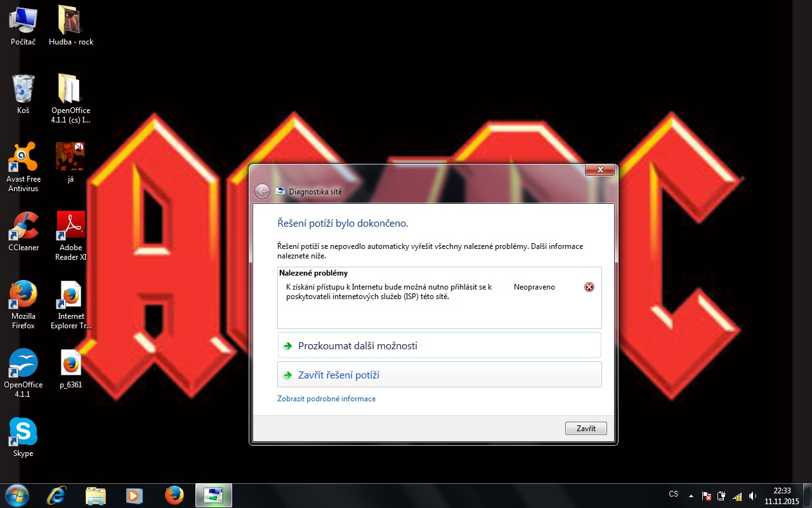Image resolution: width=812 pixels, height=508 pixels.
Task: Click the Diagnostika sítě window title
Action: click(x=315, y=191)
